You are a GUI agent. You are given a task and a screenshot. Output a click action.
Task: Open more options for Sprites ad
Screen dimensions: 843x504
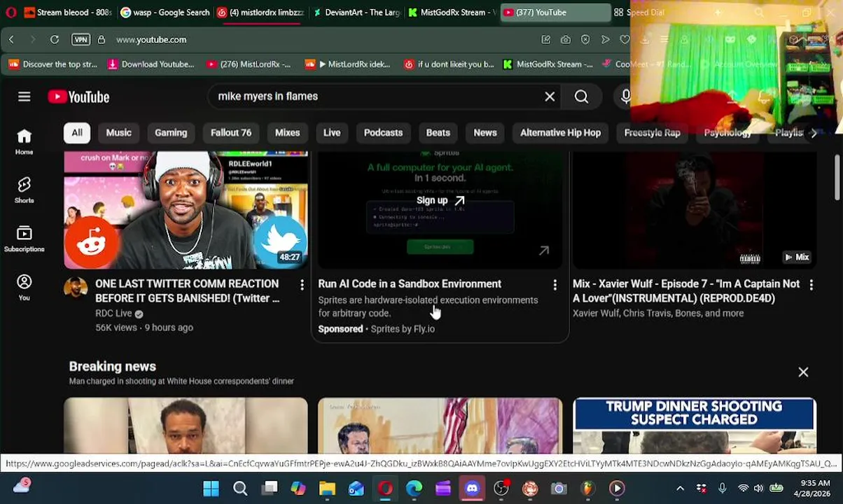[555, 285]
